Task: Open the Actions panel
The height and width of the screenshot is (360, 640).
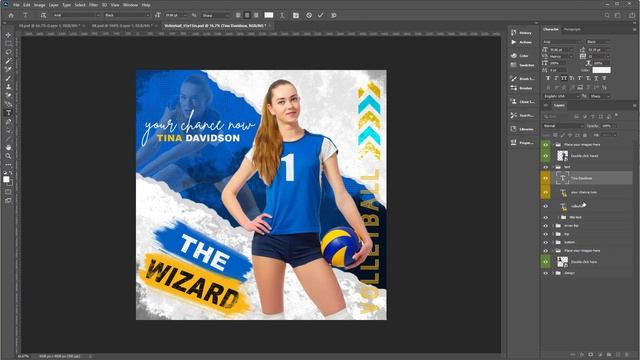Action: (522, 42)
